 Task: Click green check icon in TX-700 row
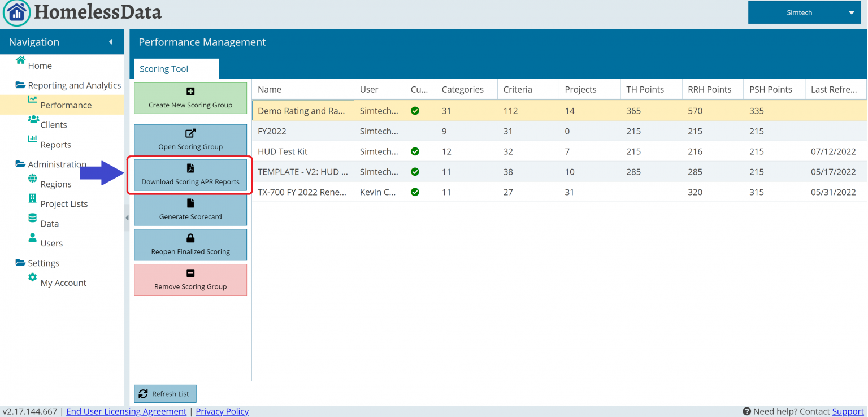click(415, 192)
